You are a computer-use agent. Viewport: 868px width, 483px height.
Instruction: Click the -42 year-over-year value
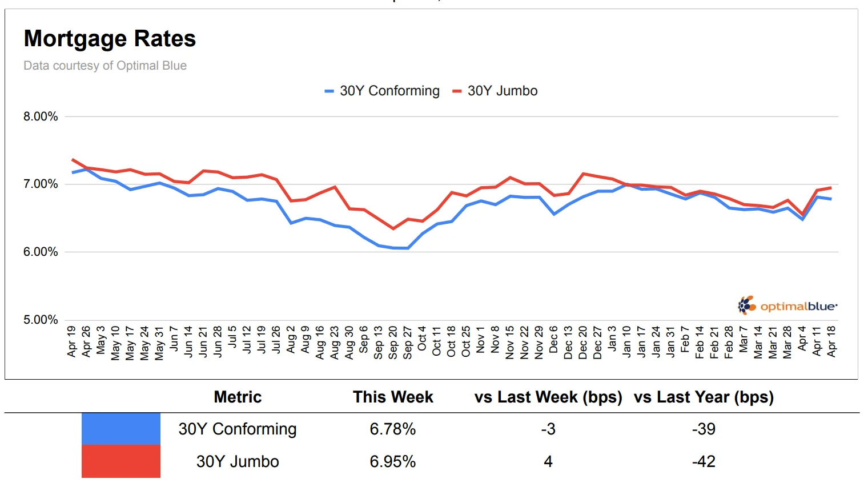pyautogui.click(x=704, y=462)
